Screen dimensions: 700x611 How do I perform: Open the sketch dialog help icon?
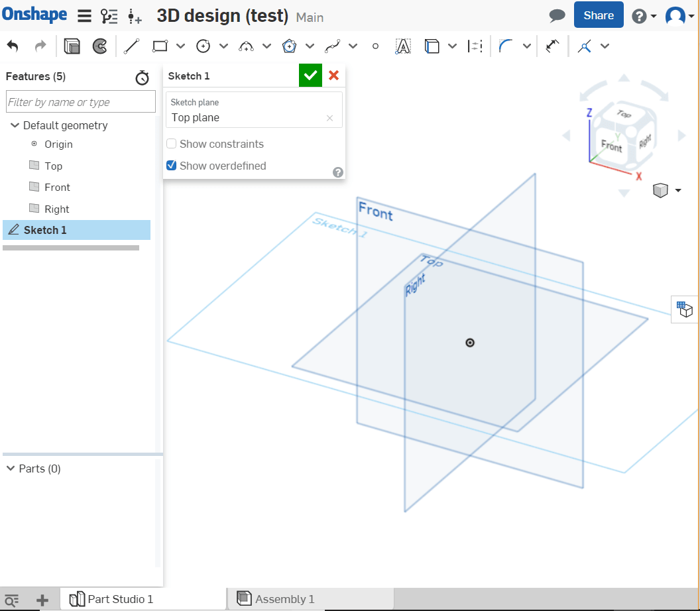(338, 172)
